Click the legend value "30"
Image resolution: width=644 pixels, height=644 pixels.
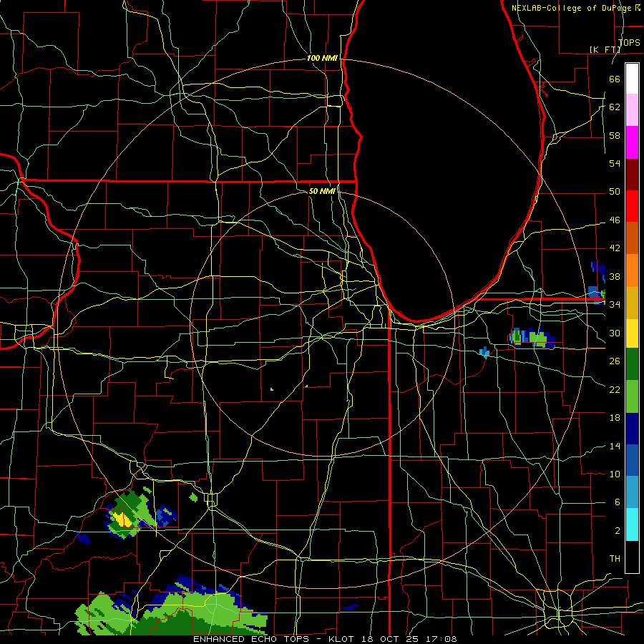[x=615, y=333]
